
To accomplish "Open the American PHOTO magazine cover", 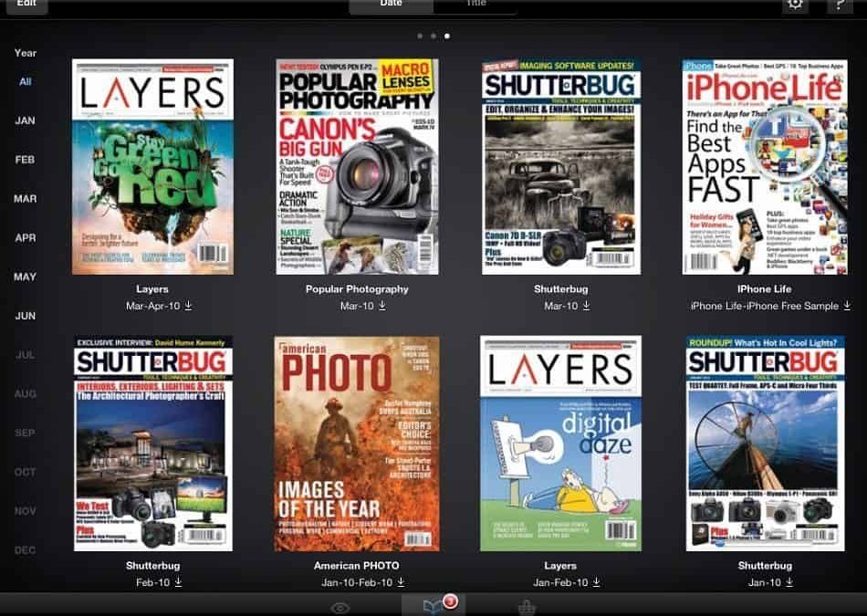I will 356,444.
